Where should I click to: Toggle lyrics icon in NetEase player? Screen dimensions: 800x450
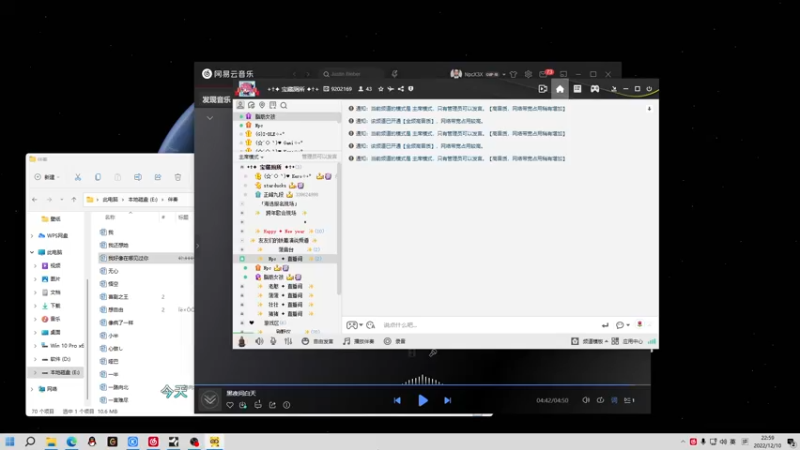pos(614,400)
